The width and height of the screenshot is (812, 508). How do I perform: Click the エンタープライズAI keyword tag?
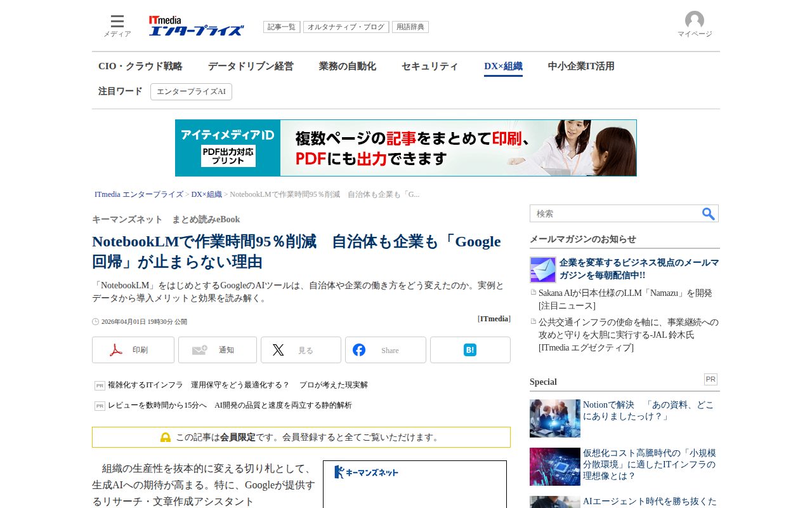191,91
